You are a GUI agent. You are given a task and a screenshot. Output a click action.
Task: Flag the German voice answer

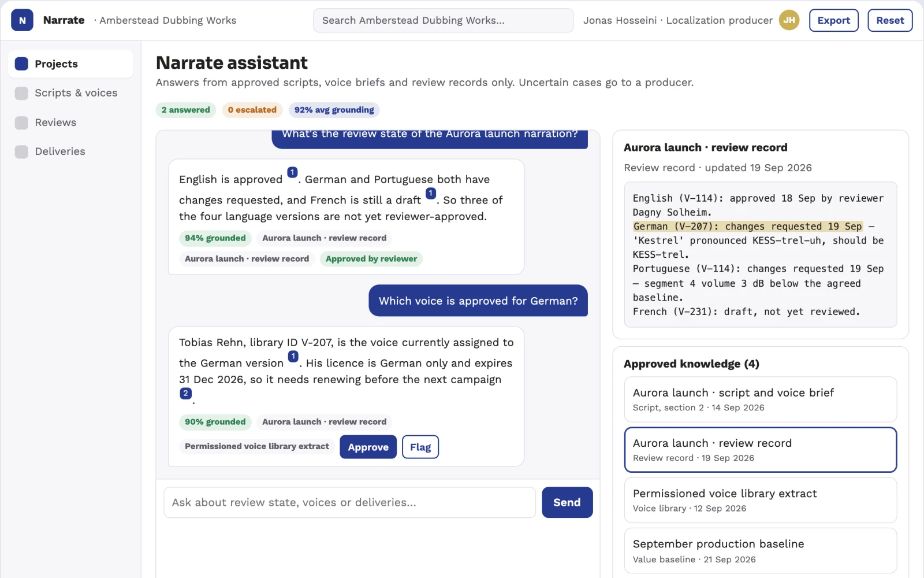420,447
